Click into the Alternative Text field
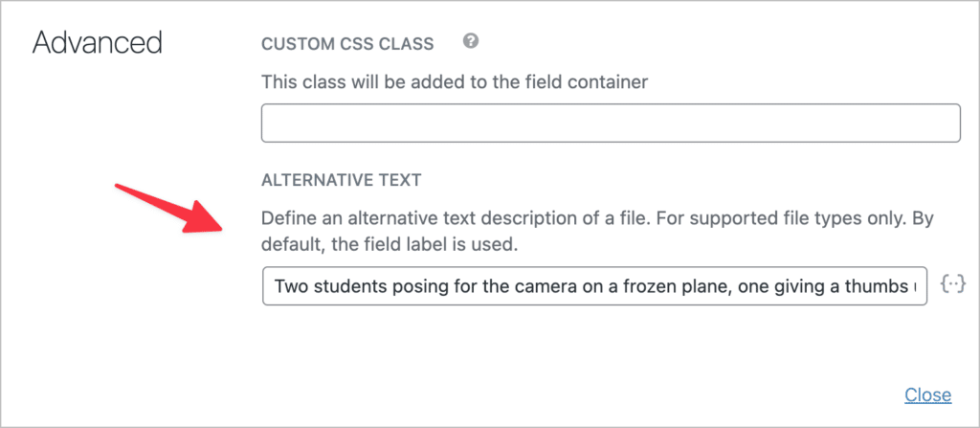The width and height of the screenshot is (980, 428). pos(594,286)
